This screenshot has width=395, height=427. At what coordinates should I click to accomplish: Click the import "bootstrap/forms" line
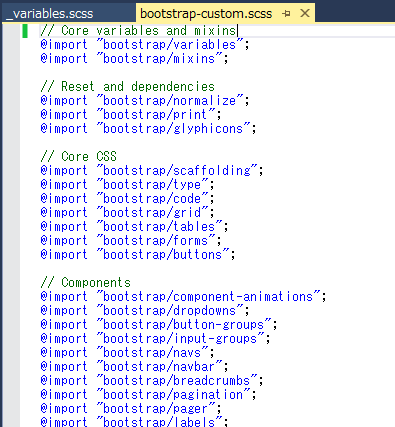pyautogui.click(x=131, y=241)
